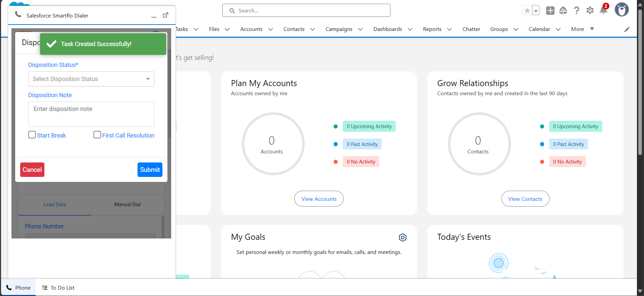Screen dimensions: 644x296
Task: Click Accounts 0 No Activity badge
Action: [x=361, y=162]
